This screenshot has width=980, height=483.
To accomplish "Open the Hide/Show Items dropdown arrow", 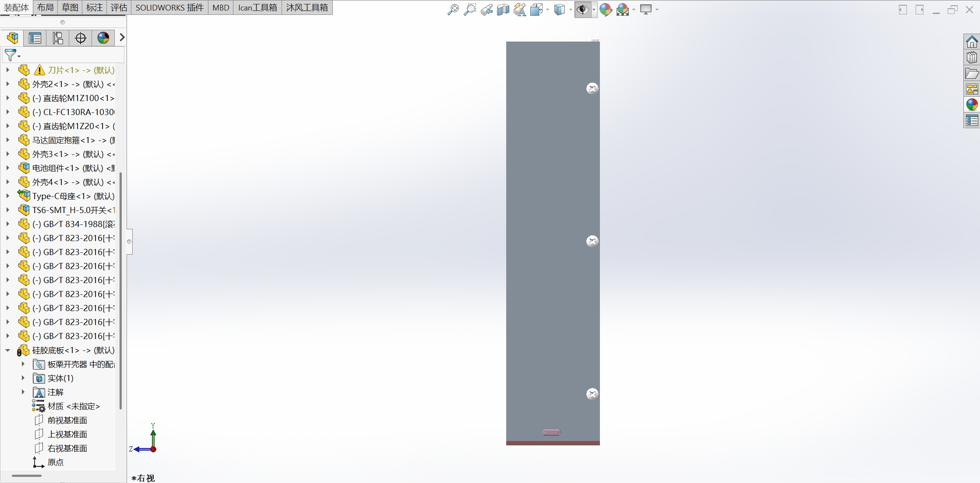I will tap(594, 10).
